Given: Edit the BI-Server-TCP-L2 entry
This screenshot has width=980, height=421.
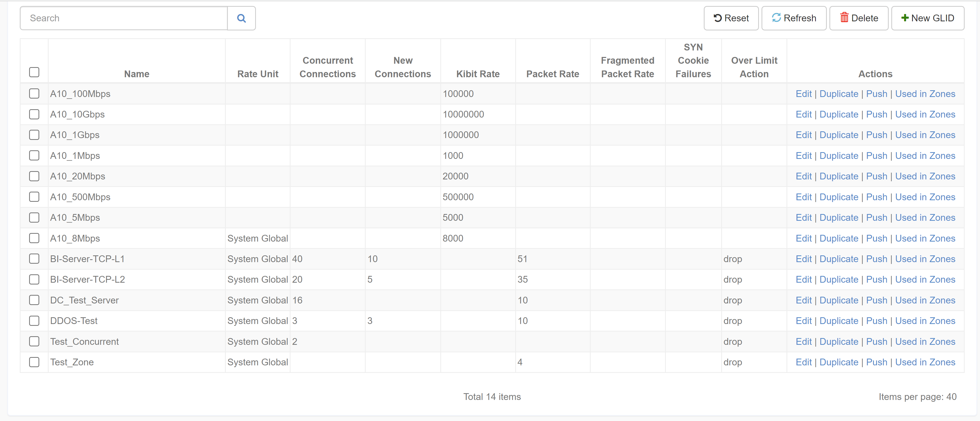Looking at the screenshot, I should click(x=803, y=280).
